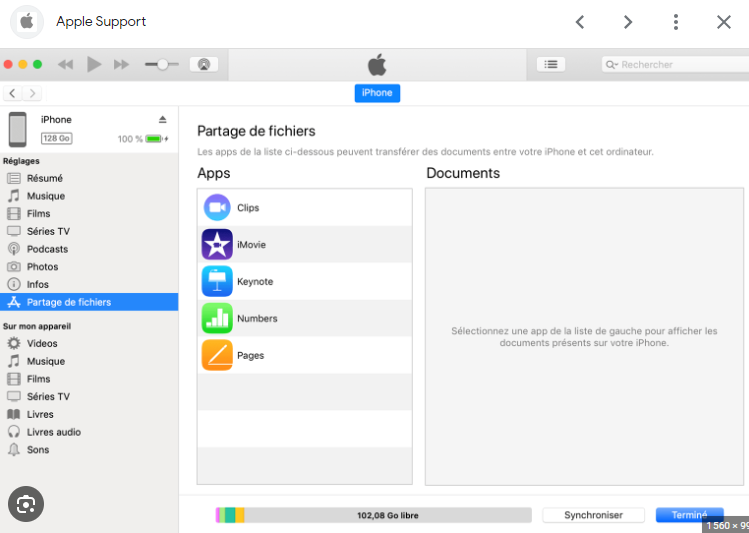
Task: Click the red close window dot
Action: tap(8, 64)
